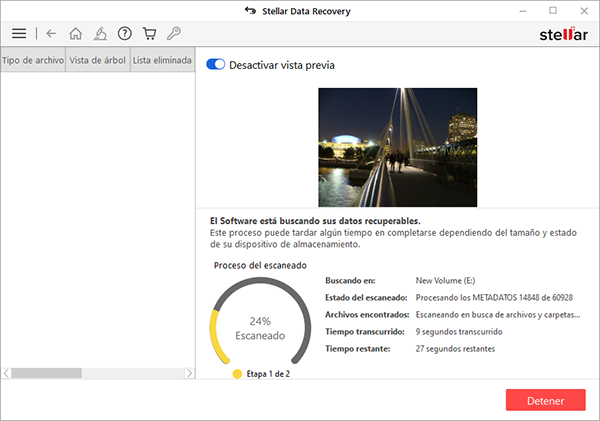The width and height of the screenshot is (600, 421).
Task: Click the 24% Escaneado progress gauge
Action: coord(259,324)
